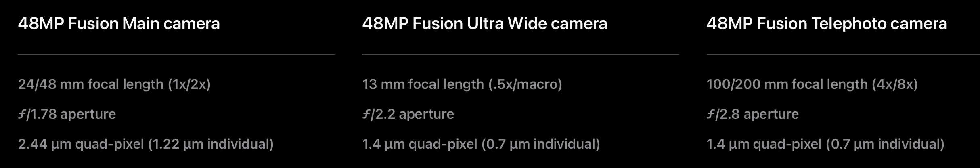980x168 pixels.
Task: Click the "ƒ/2.8 aperture" line
Action: pyautogui.click(x=753, y=114)
